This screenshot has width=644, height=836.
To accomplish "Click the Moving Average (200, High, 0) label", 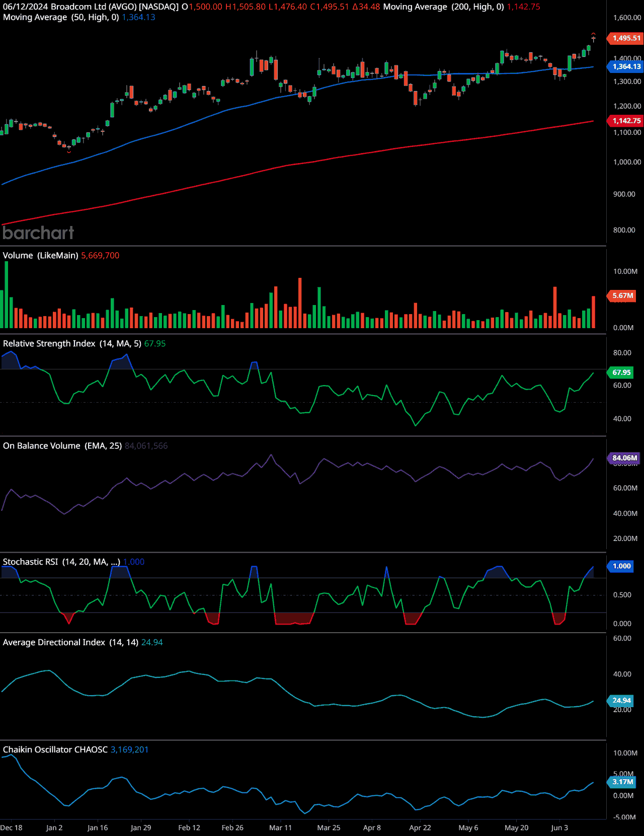I will pos(444,7).
